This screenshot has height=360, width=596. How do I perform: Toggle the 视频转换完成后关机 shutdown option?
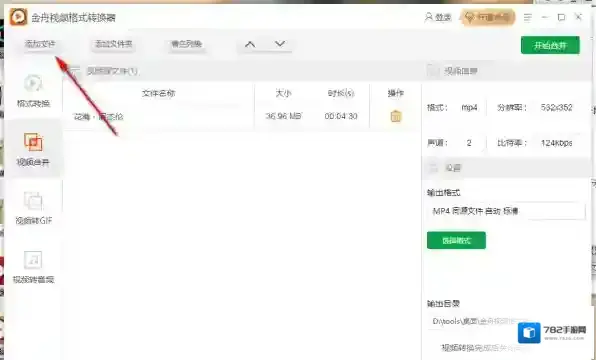[481, 348]
